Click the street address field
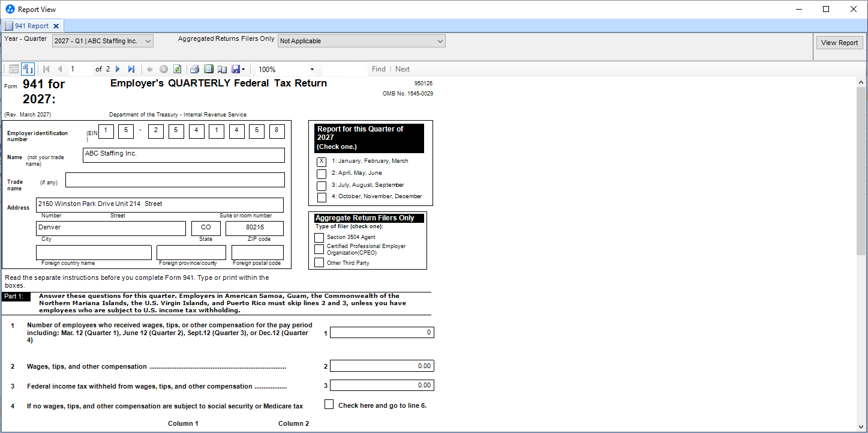Image resolution: width=868 pixels, height=433 pixels. [160, 205]
